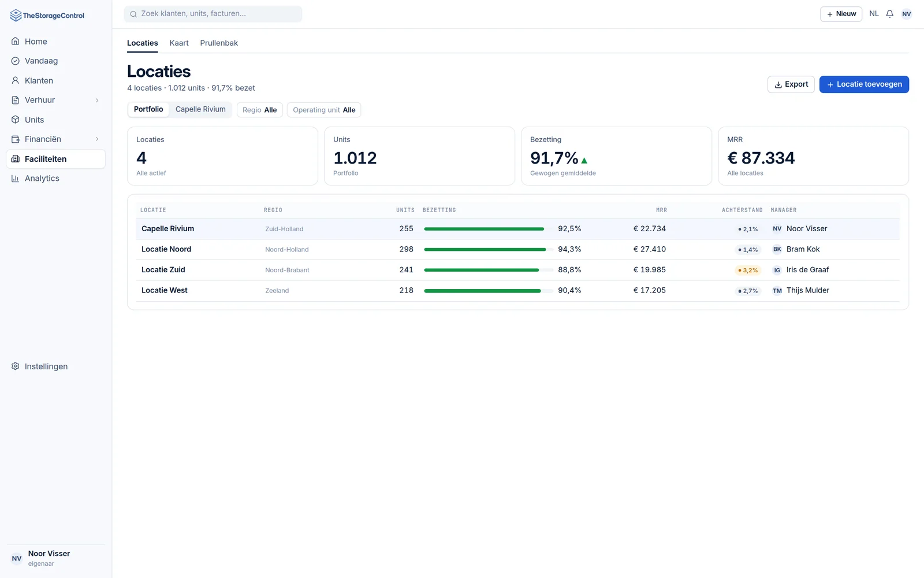Open the Home sidebar item
Screen dimensions: 924x578
coord(55,42)
